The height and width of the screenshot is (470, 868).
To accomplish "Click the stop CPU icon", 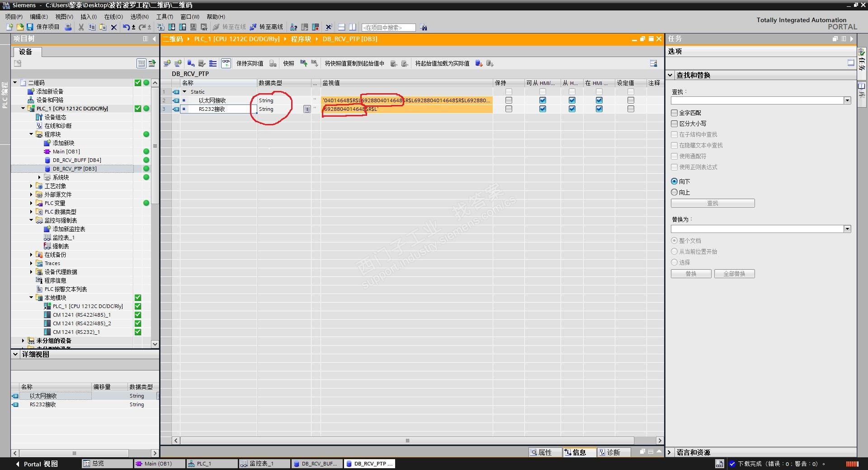I will 316,27.
